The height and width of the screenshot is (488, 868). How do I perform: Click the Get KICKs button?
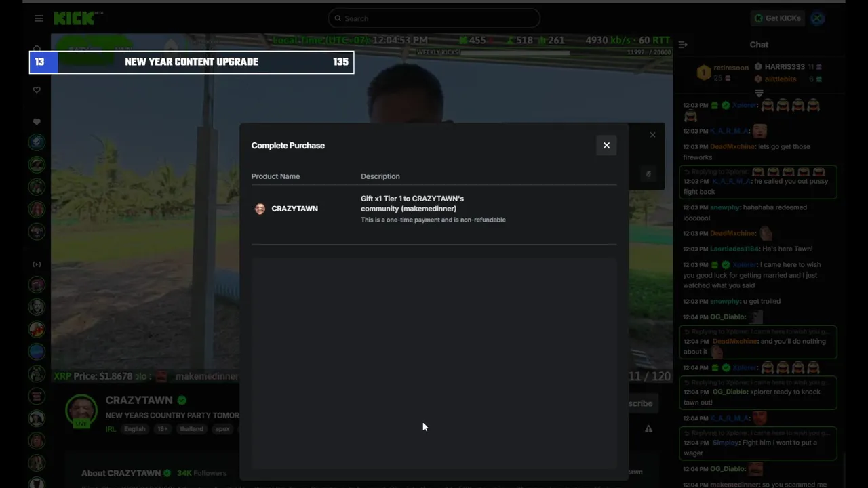tap(777, 18)
